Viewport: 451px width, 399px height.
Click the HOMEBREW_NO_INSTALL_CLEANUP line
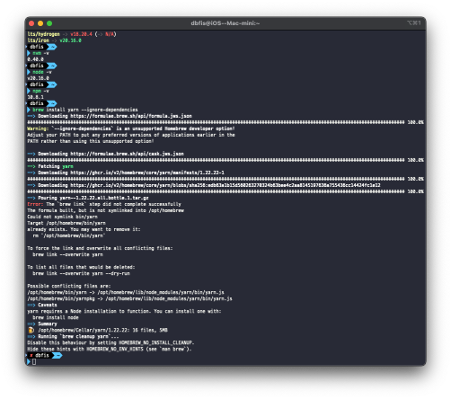(x=111, y=343)
